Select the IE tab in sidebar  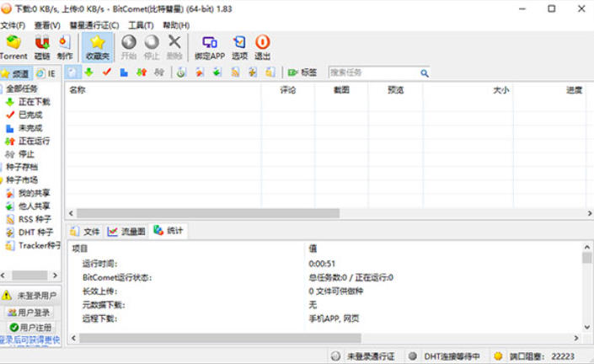(46, 73)
